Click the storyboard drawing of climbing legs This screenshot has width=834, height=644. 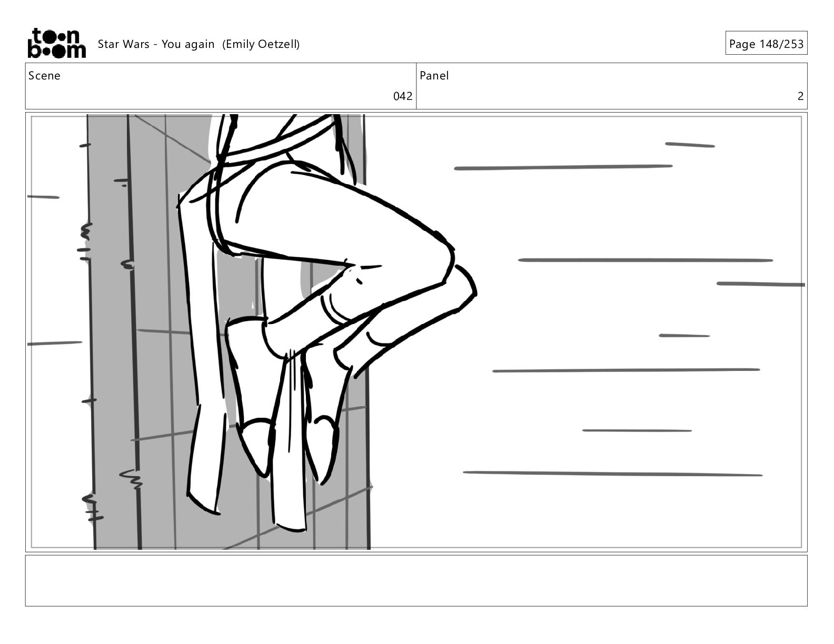point(416,332)
